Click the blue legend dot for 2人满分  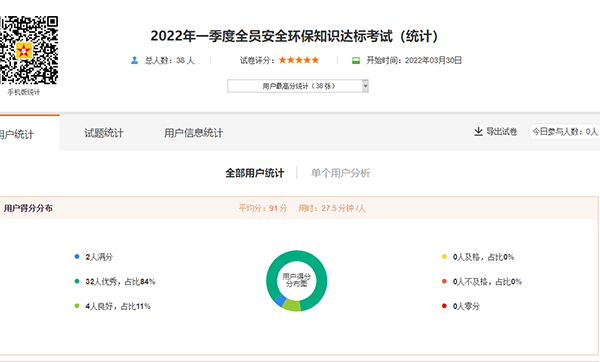pyautogui.click(x=77, y=256)
